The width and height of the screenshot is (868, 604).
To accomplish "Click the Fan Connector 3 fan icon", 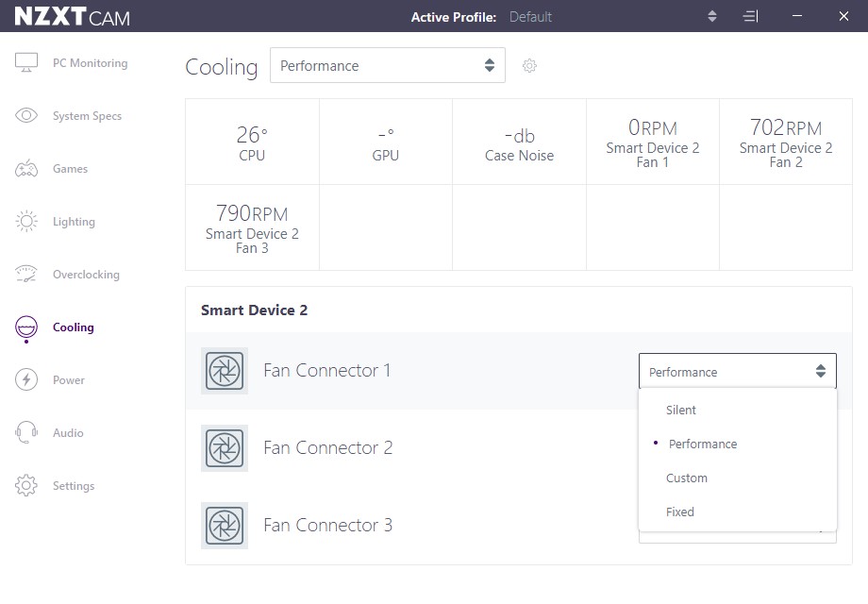I will [225, 526].
